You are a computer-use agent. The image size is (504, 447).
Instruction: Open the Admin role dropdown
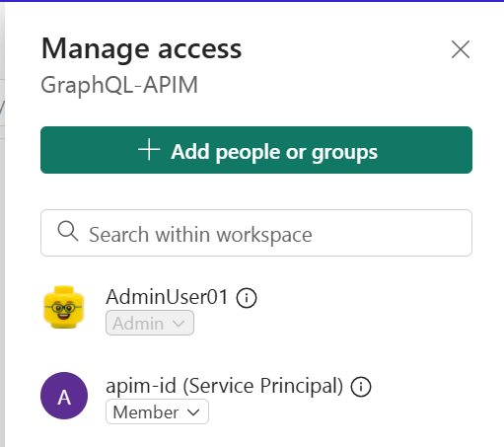150,323
